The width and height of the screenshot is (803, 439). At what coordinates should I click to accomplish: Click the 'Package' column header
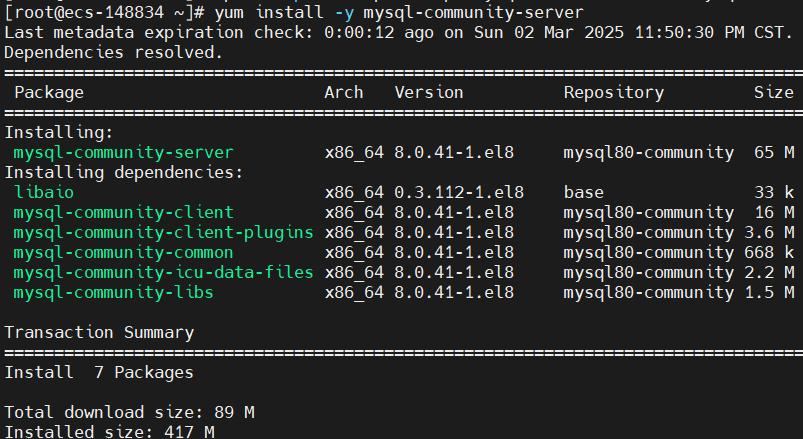click(49, 93)
